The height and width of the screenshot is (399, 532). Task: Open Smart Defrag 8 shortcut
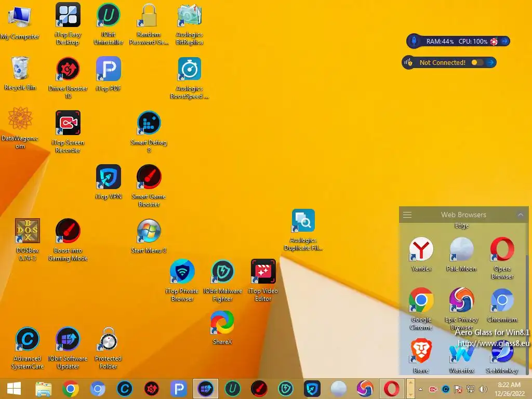pos(149,131)
